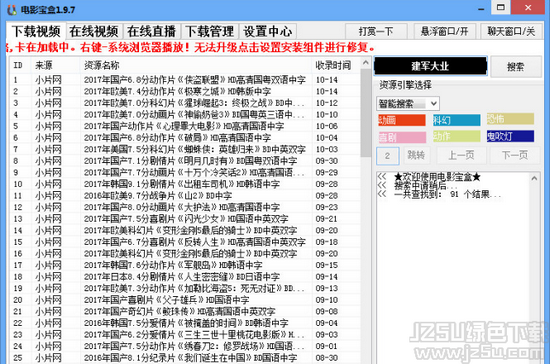This screenshot has width=550, height=364.
Task: Click the page number field showing 2
Action: 388,156
